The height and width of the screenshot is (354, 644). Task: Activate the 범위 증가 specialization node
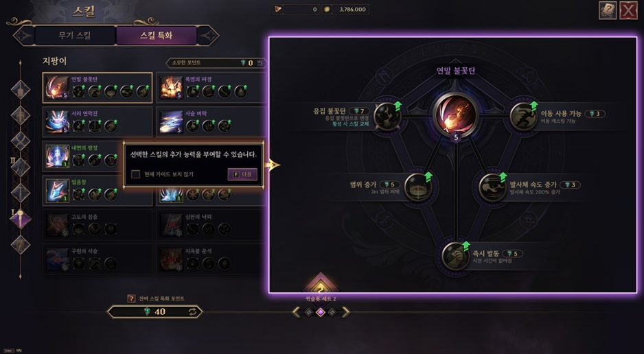417,187
